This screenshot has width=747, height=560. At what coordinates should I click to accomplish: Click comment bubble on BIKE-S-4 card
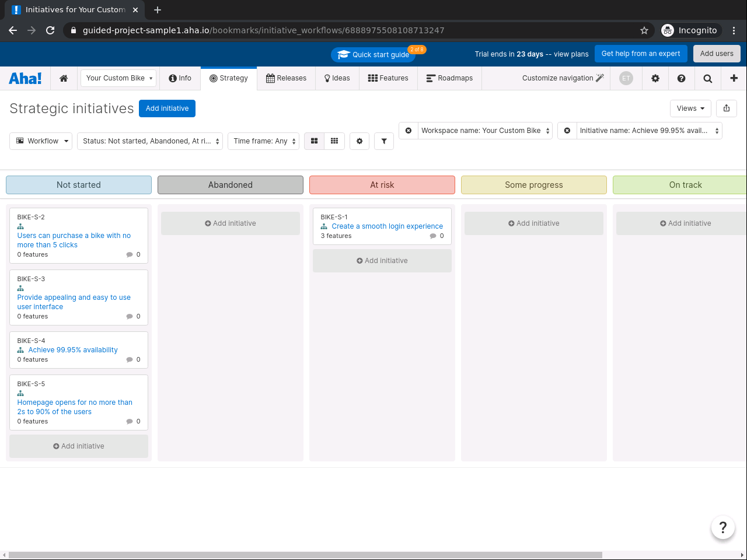pyautogui.click(x=130, y=359)
